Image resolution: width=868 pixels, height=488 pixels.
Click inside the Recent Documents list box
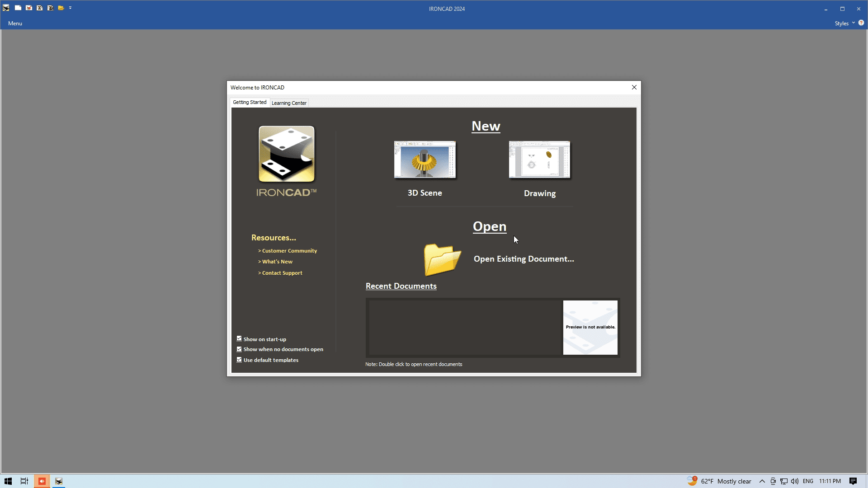click(x=464, y=328)
